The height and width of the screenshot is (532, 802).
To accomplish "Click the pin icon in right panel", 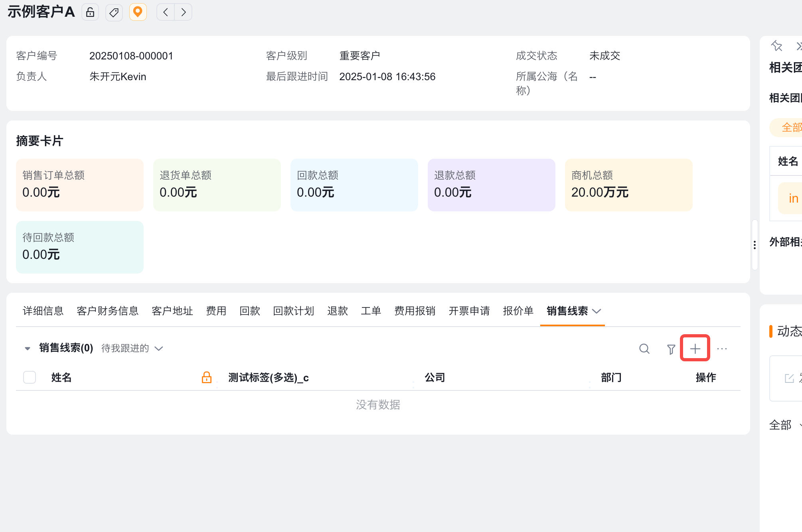I will tap(776, 46).
